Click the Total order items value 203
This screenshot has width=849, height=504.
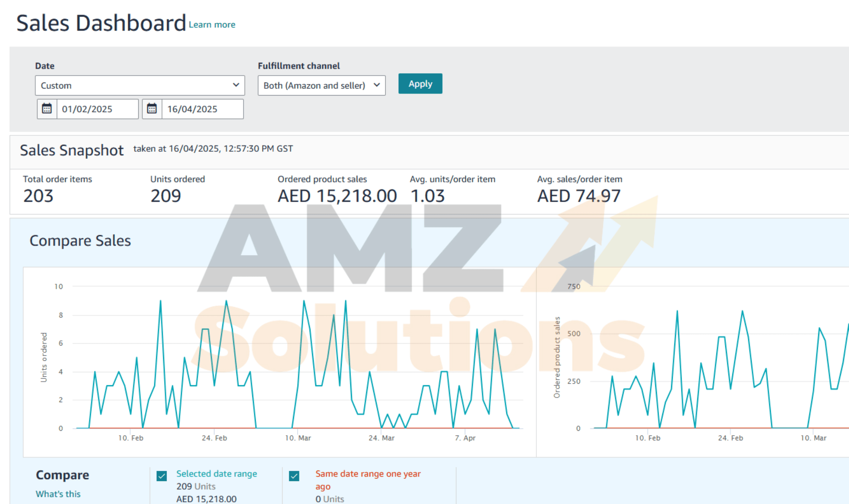coord(38,196)
